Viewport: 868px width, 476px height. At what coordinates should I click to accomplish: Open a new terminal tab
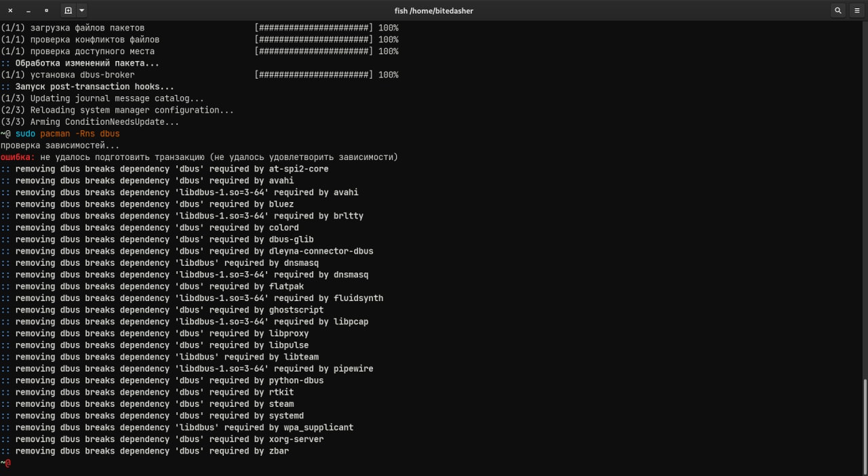click(68, 10)
